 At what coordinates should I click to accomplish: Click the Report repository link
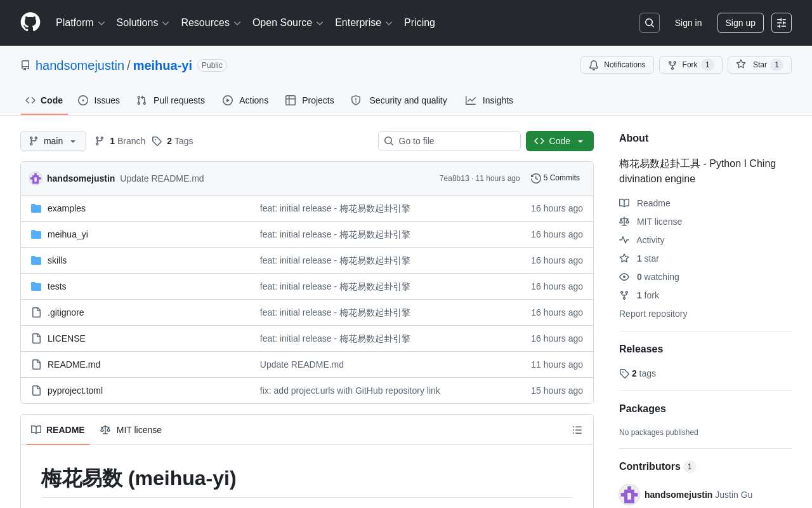click(x=653, y=314)
